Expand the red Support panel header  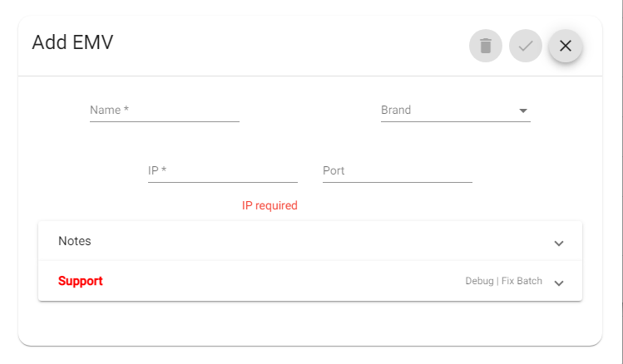pyautogui.click(x=310, y=281)
